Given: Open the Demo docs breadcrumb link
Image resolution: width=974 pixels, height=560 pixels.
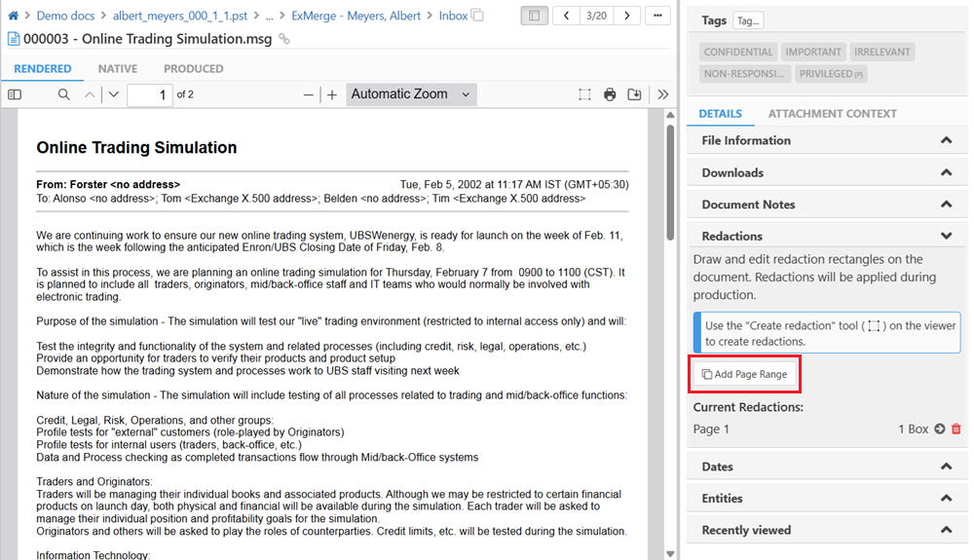Looking at the screenshot, I should pos(65,16).
